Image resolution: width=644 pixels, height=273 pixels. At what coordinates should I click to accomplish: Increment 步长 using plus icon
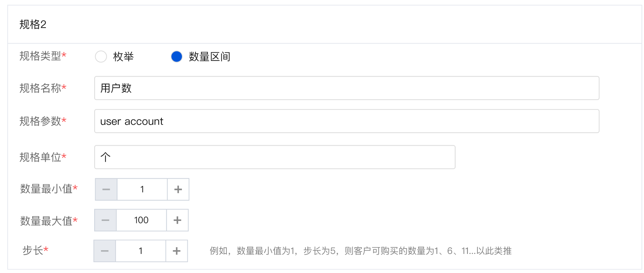click(x=176, y=251)
